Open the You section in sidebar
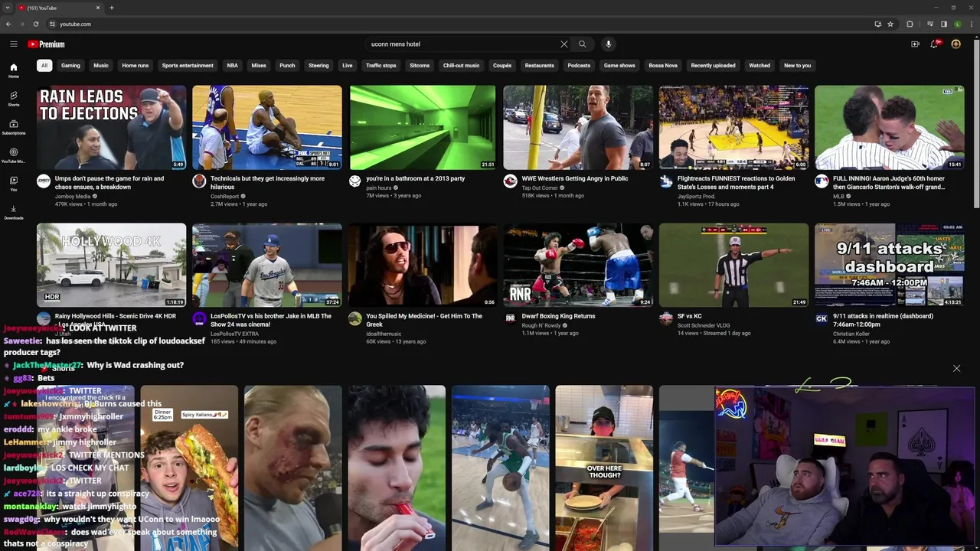This screenshot has width=980, height=551. [13, 184]
